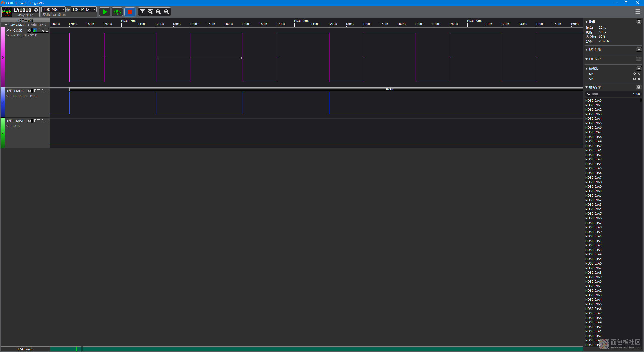Click the 设备已连接 status label
Viewport: 644px width, 352px height.
coord(25,349)
